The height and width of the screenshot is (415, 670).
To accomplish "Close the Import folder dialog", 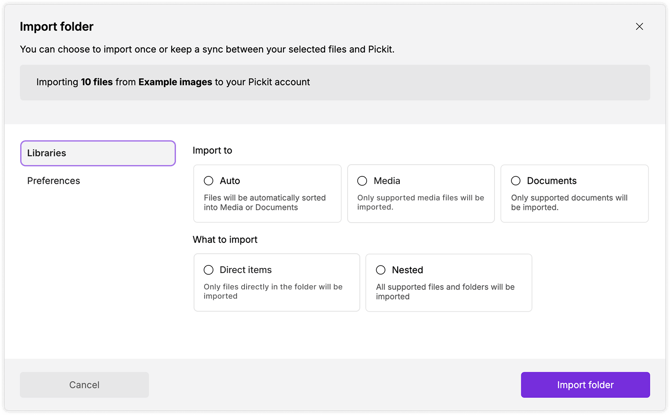I will coord(639,27).
